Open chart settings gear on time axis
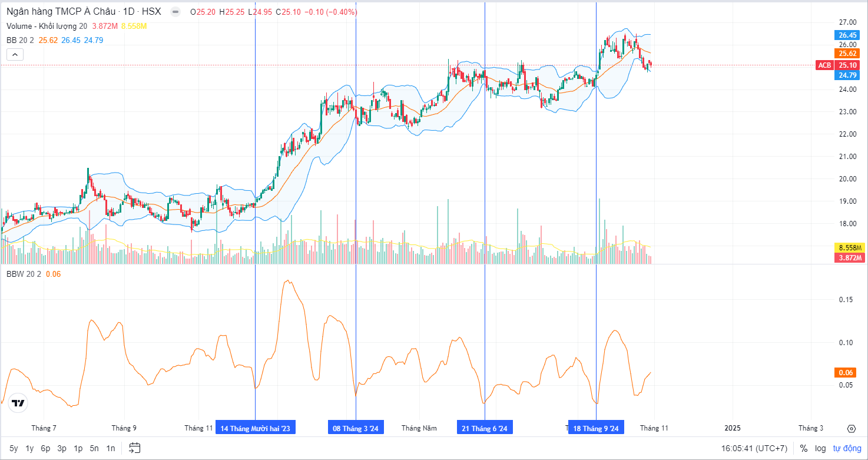This screenshot has width=868, height=460. coord(851,428)
